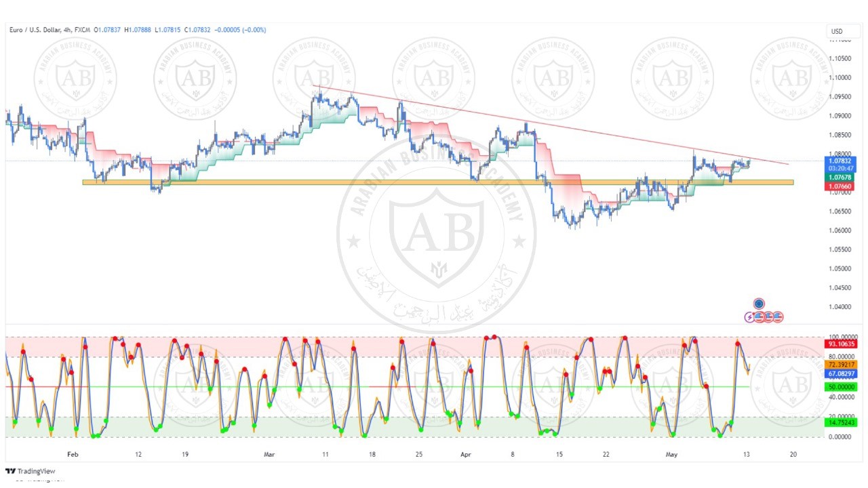
Task: Open the TradingView logo link
Action: point(31,471)
